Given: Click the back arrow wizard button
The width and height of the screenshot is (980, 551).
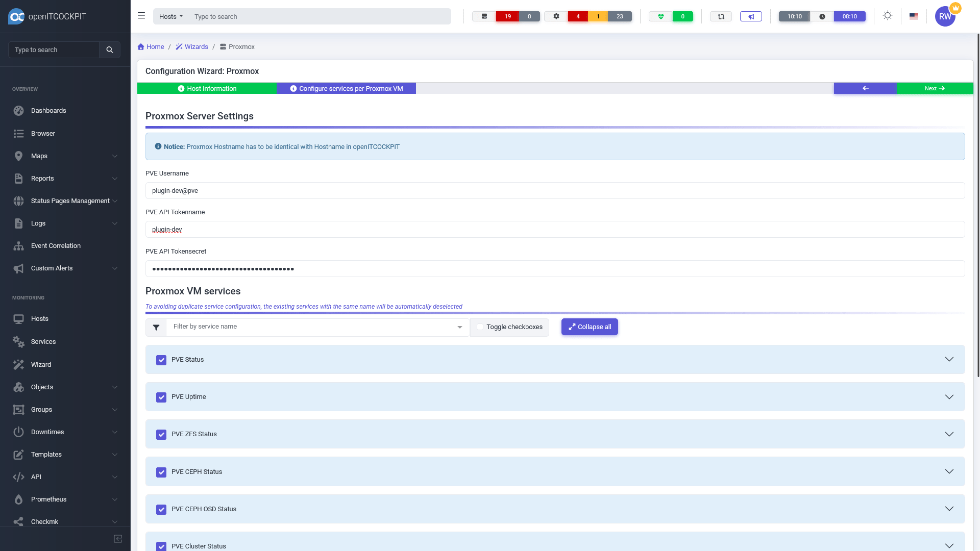Looking at the screenshot, I should click(x=865, y=88).
